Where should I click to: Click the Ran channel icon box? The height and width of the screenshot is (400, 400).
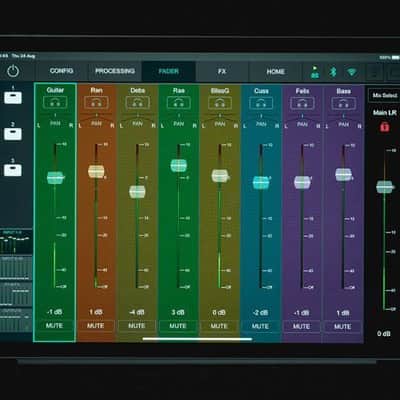click(96, 102)
